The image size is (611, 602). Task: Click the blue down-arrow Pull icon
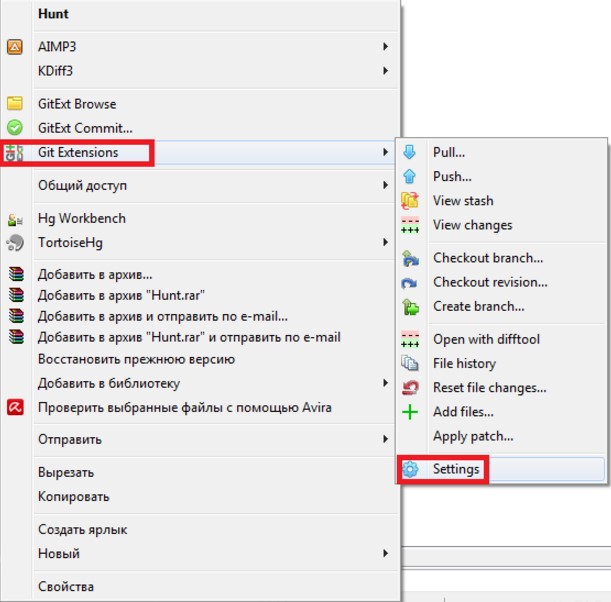(x=409, y=152)
